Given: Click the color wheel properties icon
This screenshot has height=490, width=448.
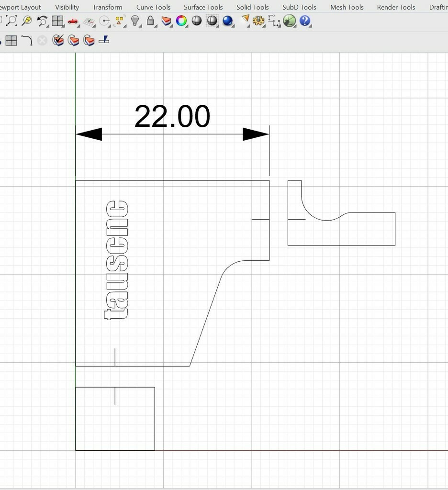Looking at the screenshot, I should (181, 21).
